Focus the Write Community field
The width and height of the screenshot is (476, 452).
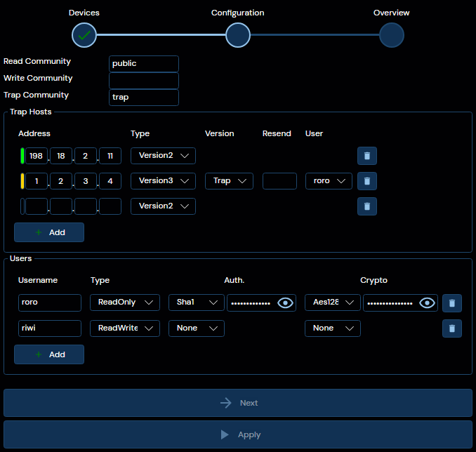pos(144,81)
